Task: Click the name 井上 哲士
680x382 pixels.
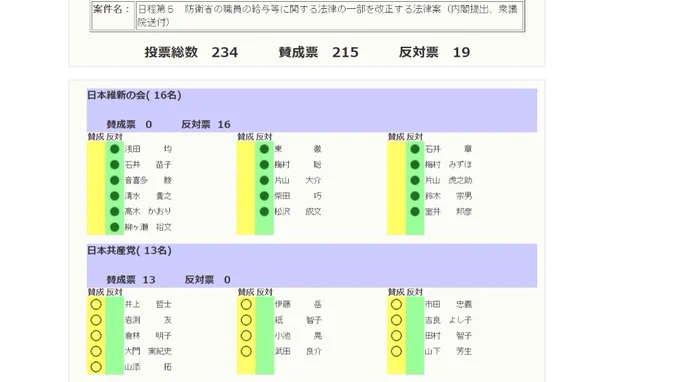Action: [148, 304]
